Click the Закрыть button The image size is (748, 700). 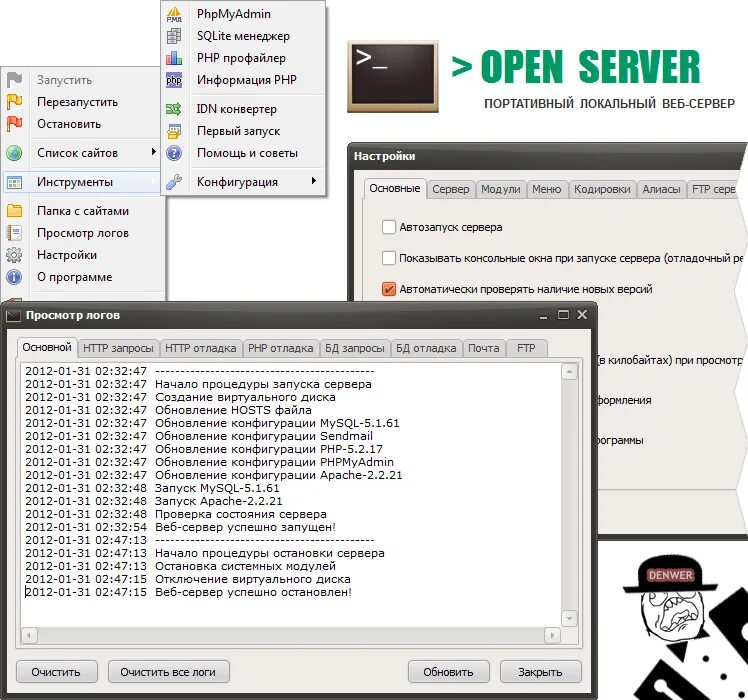pos(540,672)
